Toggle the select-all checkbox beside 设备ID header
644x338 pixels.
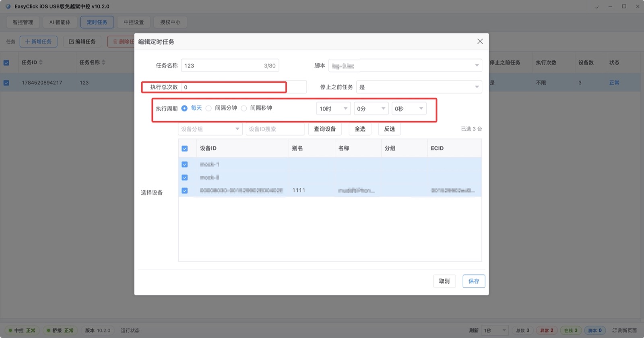(x=185, y=149)
